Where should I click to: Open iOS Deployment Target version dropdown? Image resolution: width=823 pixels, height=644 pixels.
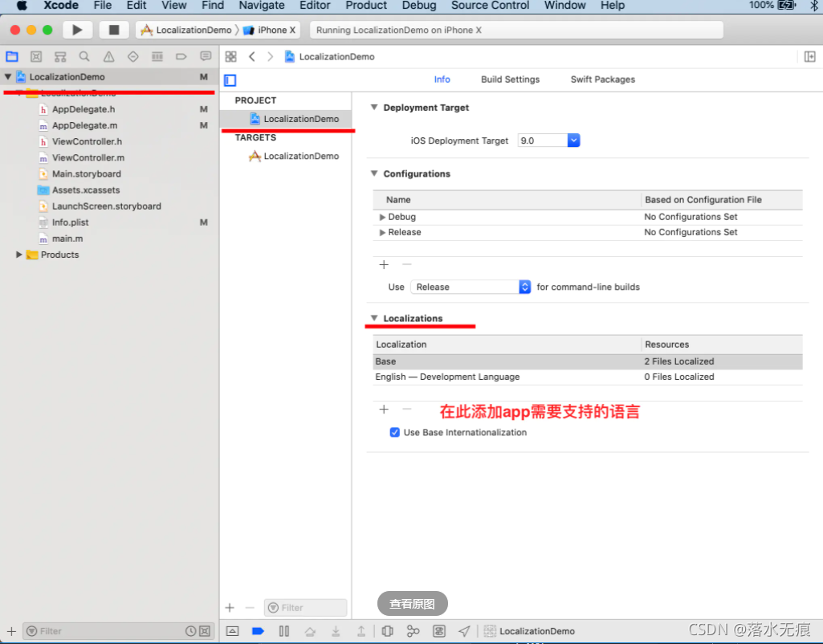(573, 141)
